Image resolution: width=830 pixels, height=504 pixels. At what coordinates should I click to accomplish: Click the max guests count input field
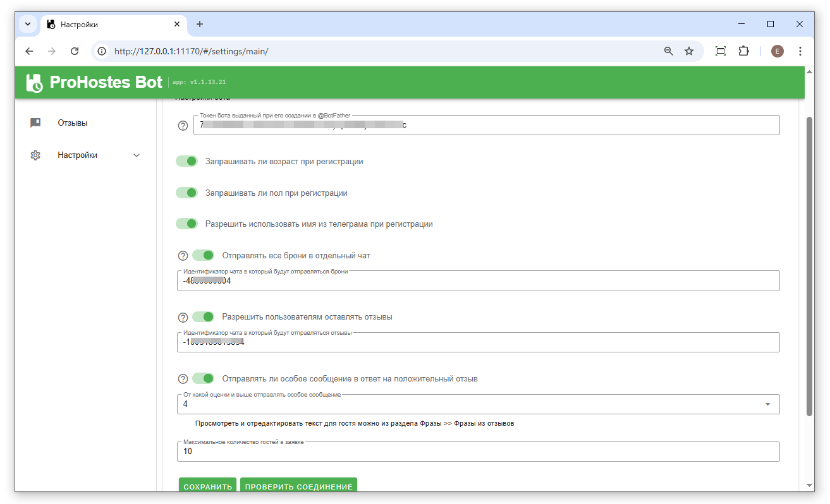coord(478,452)
